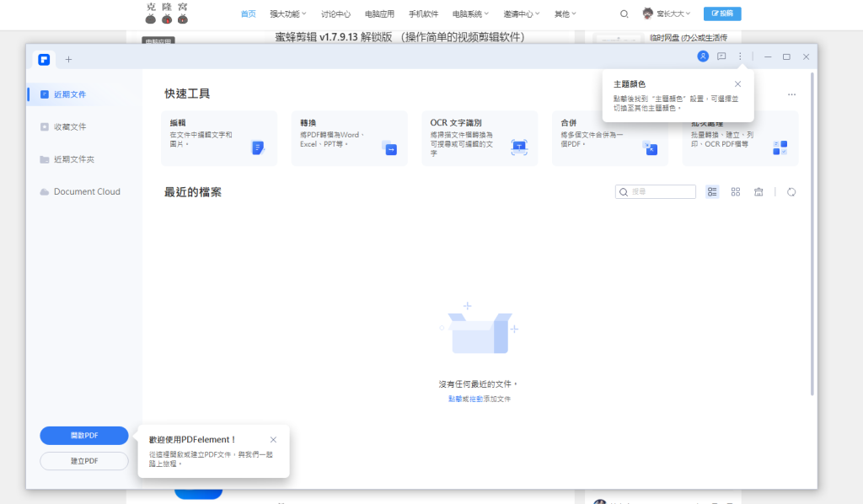The image size is (863, 504).
Task: Expand 其他 website menu
Action: 566,13
